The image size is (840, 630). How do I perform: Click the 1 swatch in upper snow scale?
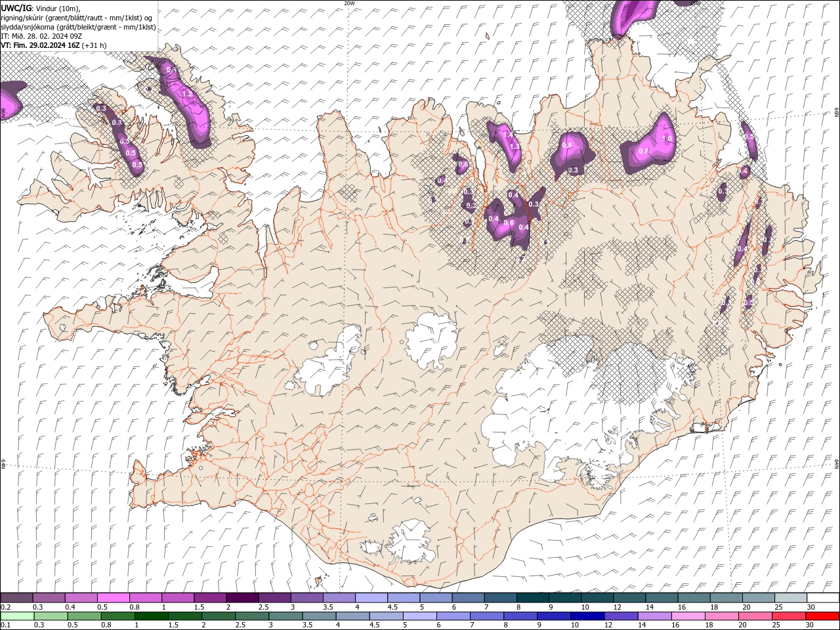(x=178, y=598)
